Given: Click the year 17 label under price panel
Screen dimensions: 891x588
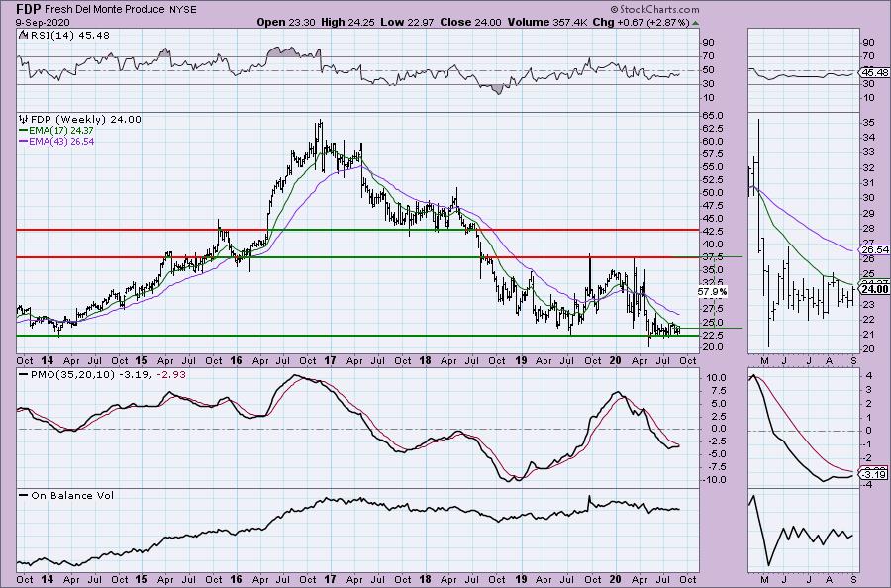Looking at the screenshot, I should pos(330,360).
